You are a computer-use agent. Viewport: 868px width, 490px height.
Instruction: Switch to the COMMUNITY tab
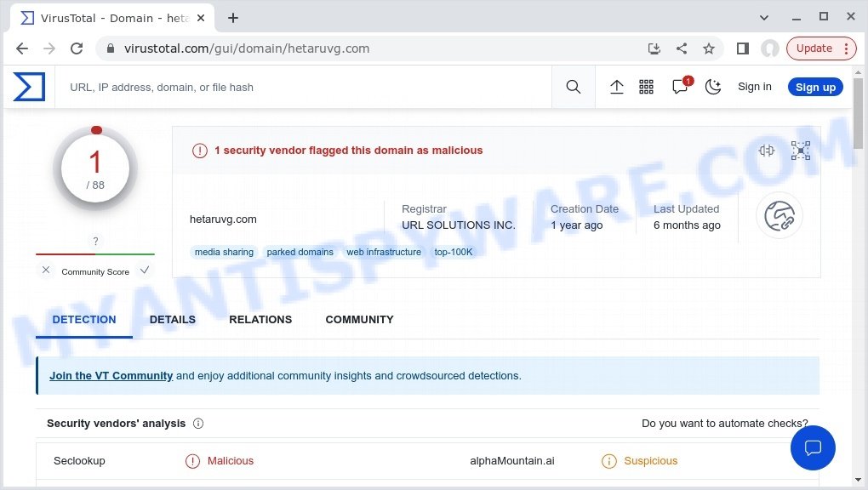tap(359, 320)
